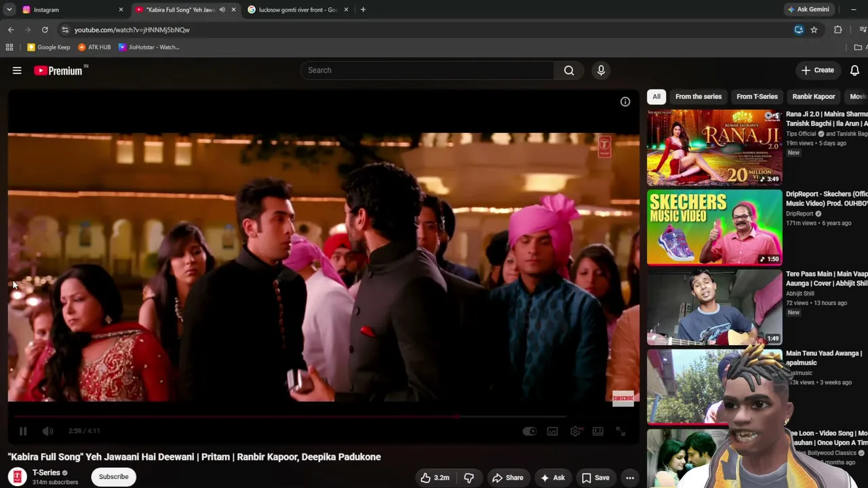Mute the video with the speaker icon
Image resolution: width=868 pixels, height=488 pixels.
47,431
